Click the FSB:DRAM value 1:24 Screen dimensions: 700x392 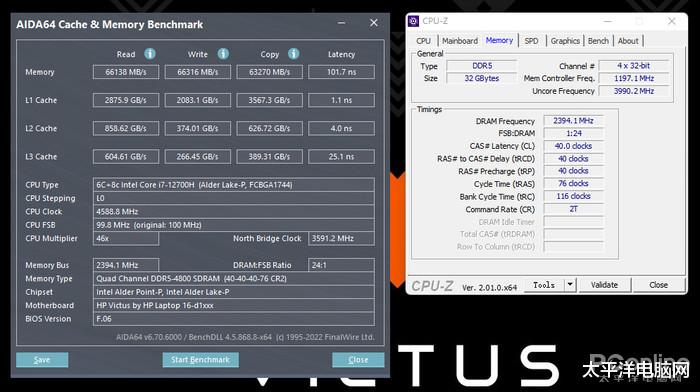pyautogui.click(x=574, y=133)
